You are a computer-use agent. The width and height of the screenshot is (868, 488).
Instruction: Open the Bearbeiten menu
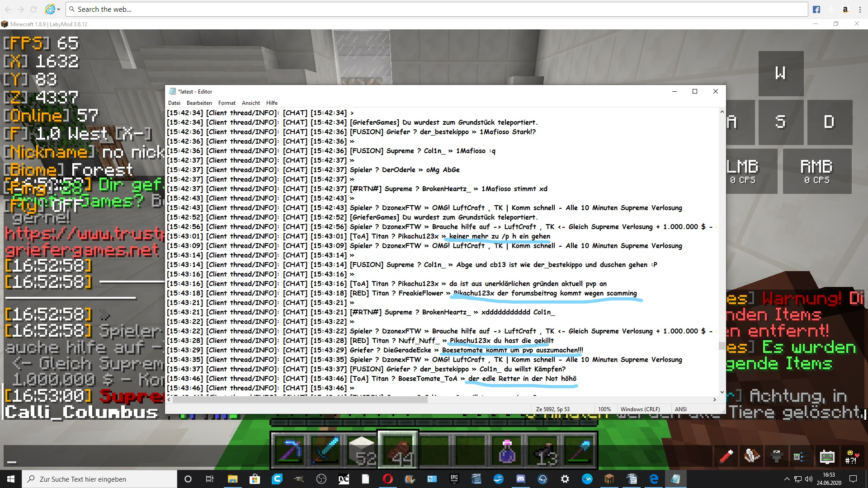point(199,103)
